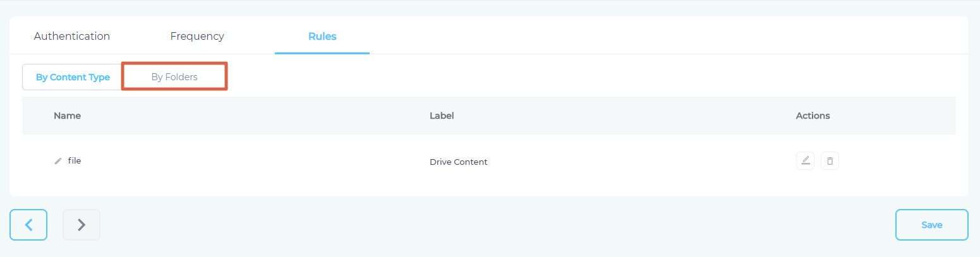Switch rules view to By Folders

(x=174, y=77)
